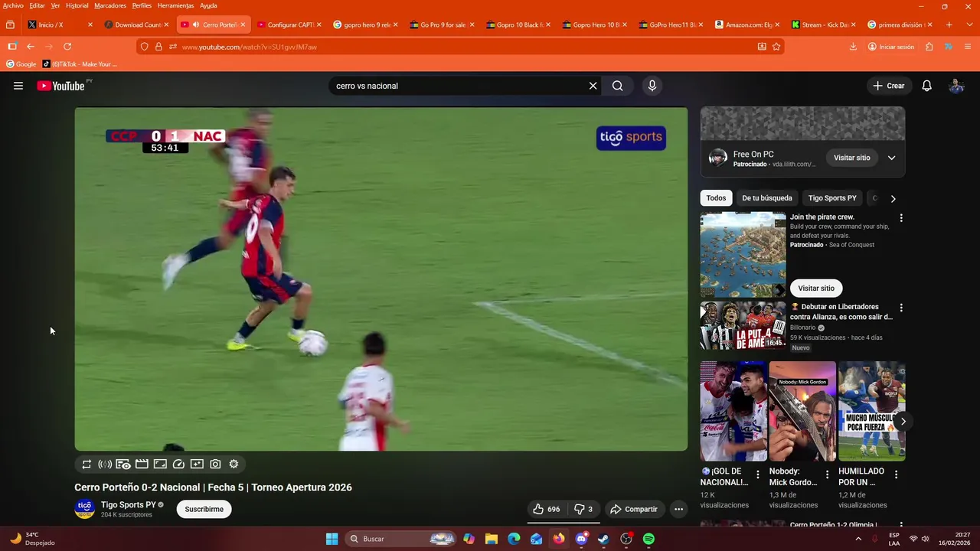Open the Windows Start menu
This screenshot has width=980, height=551.
(x=332, y=539)
